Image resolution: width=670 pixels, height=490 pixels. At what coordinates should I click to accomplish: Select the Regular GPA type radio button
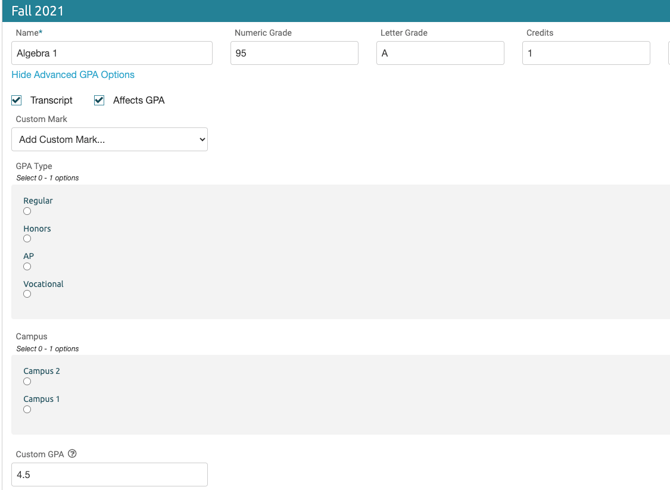[27, 211]
